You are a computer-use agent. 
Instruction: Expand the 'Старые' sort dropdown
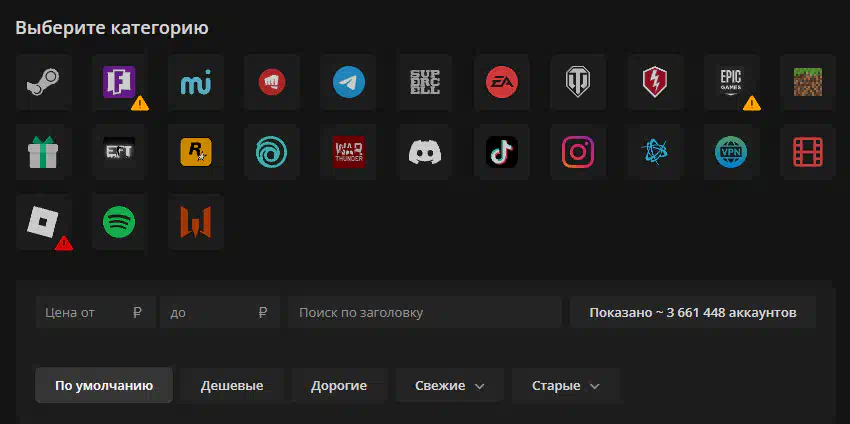point(565,386)
